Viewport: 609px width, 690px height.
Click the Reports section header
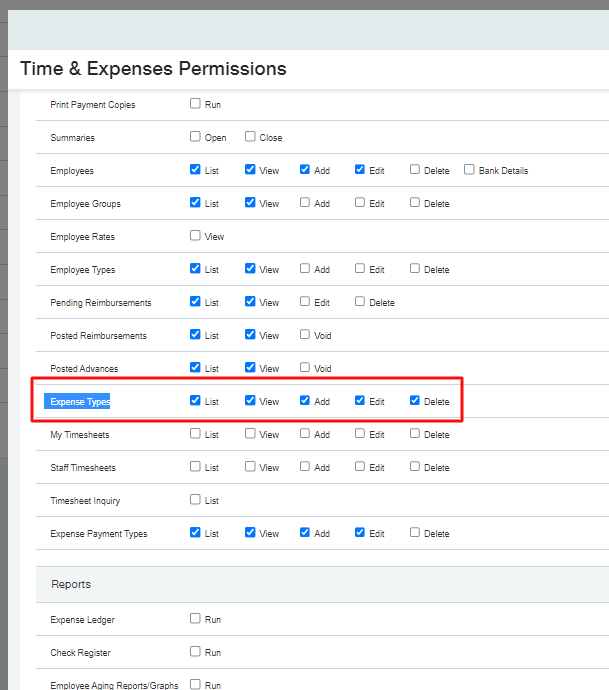coord(322,584)
